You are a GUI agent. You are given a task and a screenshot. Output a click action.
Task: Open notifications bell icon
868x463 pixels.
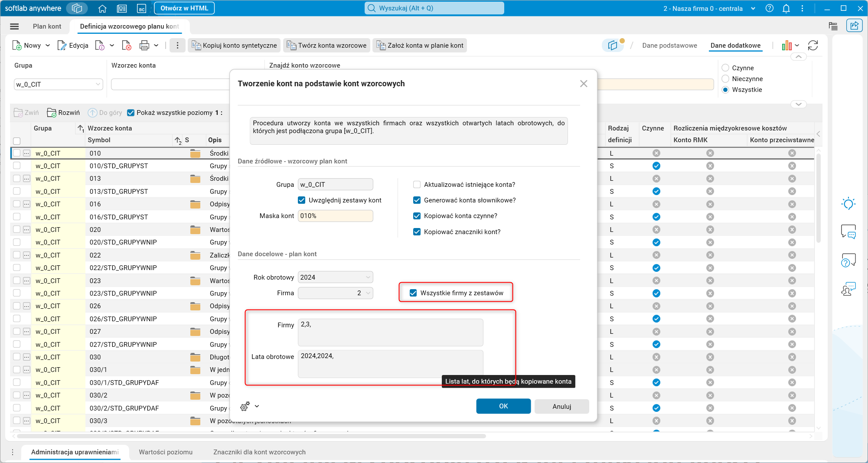pos(786,8)
